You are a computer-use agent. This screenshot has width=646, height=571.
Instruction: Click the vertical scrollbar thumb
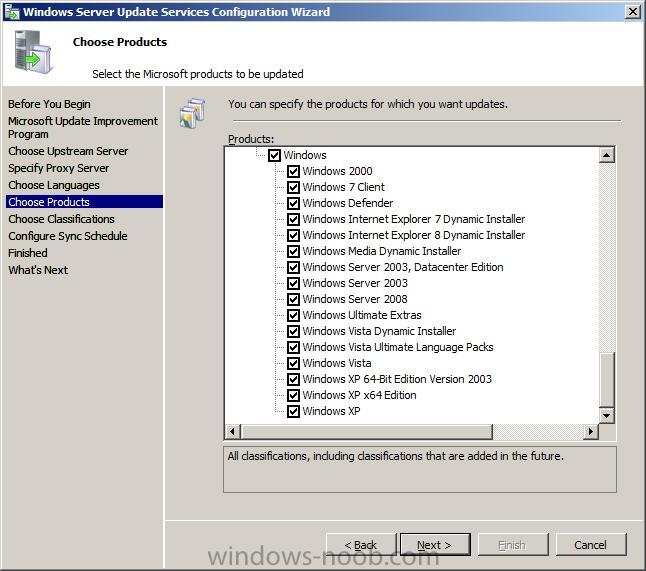606,380
